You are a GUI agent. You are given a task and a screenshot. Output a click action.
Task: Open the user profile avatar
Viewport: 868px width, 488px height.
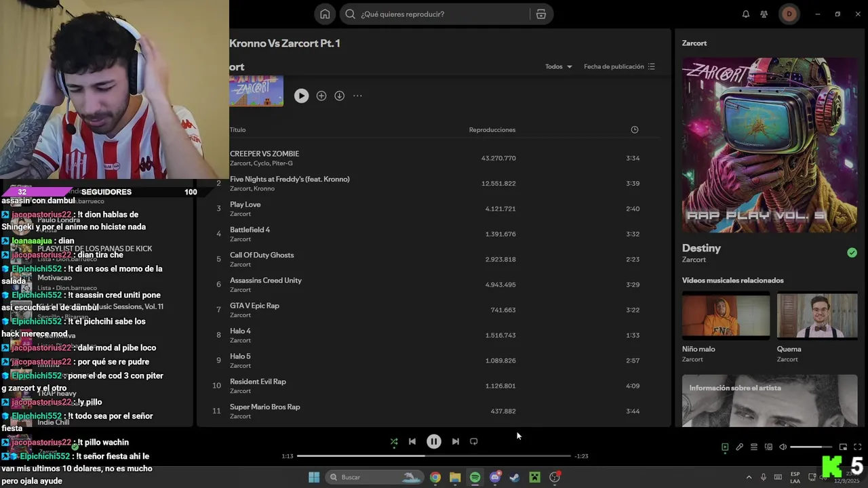[789, 14]
